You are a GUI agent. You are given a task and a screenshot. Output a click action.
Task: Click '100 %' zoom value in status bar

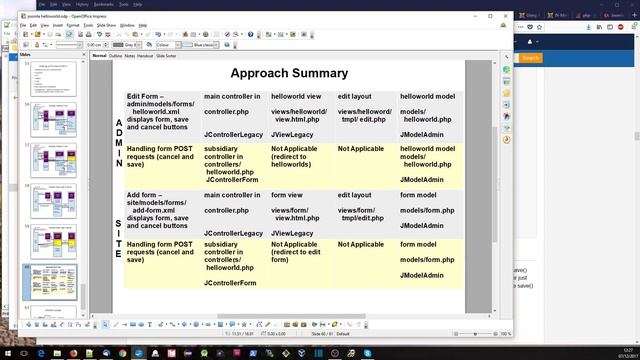506,334
